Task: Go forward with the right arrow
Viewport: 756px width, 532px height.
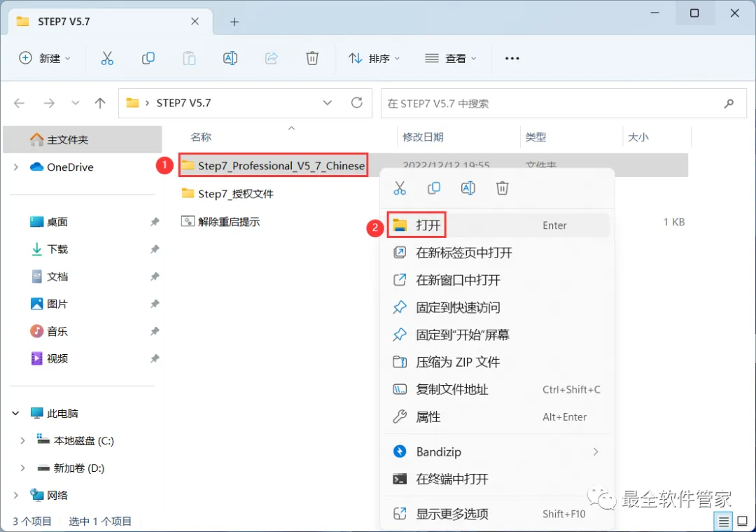Action: pos(49,103)
